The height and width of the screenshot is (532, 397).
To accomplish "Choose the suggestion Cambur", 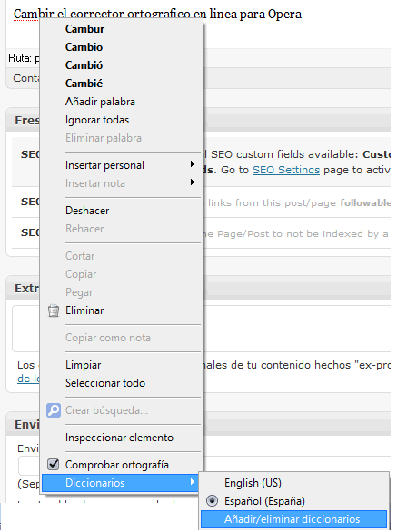I will [84, 29].
